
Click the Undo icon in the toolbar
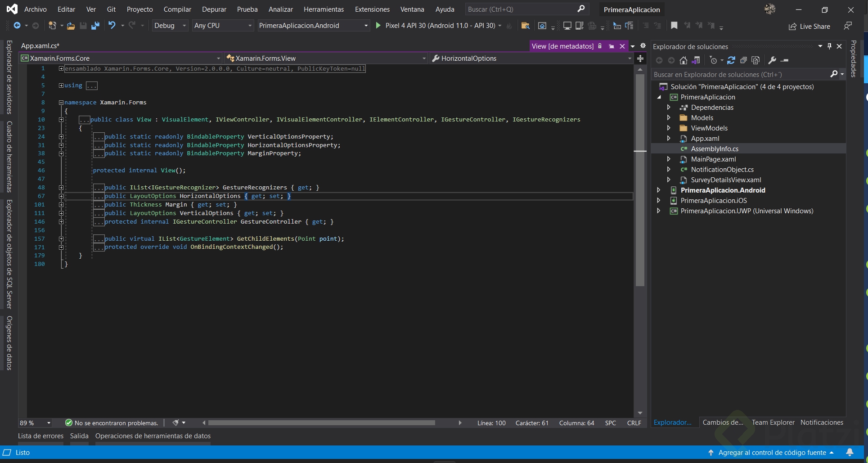click(112, 26)
